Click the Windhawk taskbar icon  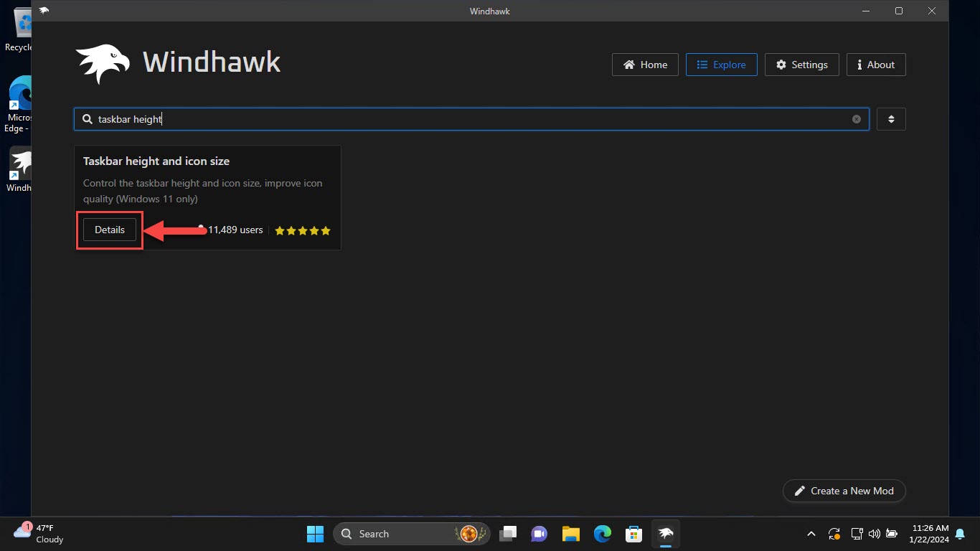[666, 534]
